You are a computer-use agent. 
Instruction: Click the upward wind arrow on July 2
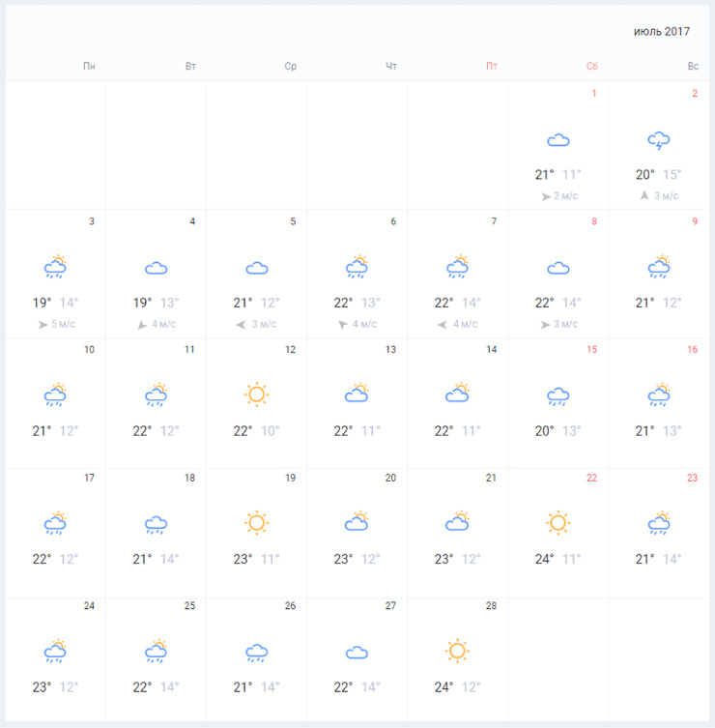644,195
